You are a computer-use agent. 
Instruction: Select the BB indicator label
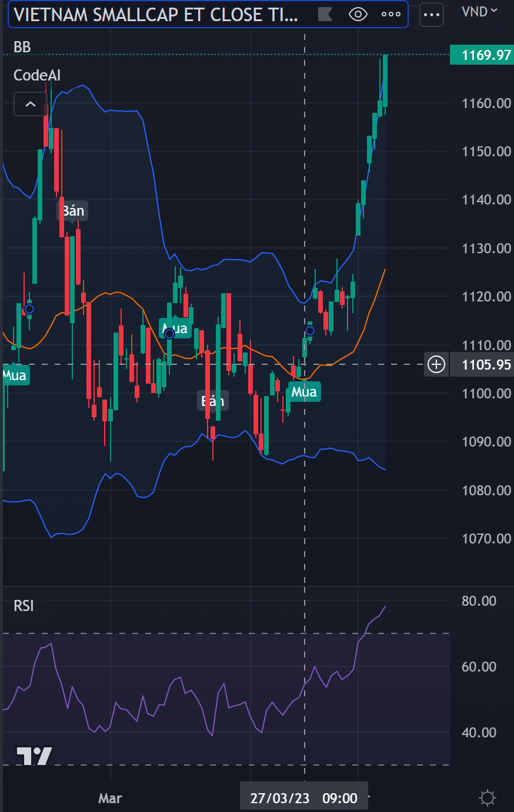(22, 47)
